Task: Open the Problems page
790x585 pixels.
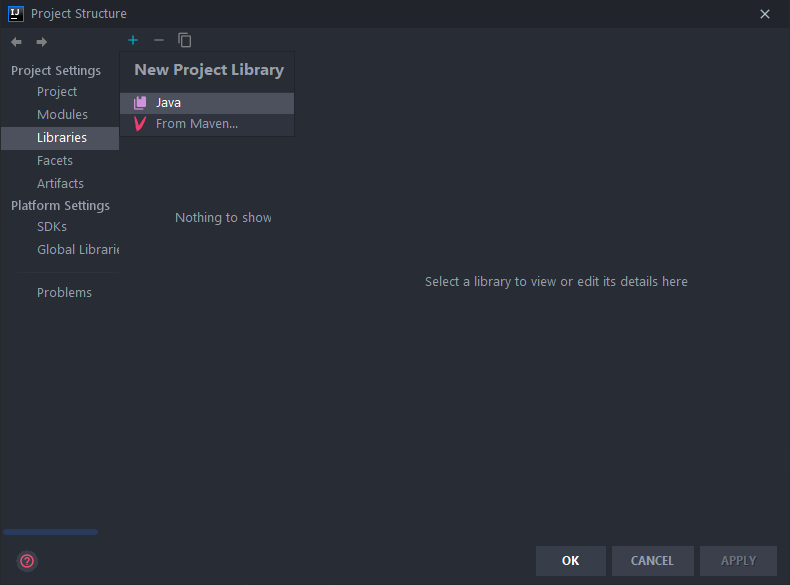Action: pyautogui.click(x=64, y=293)
